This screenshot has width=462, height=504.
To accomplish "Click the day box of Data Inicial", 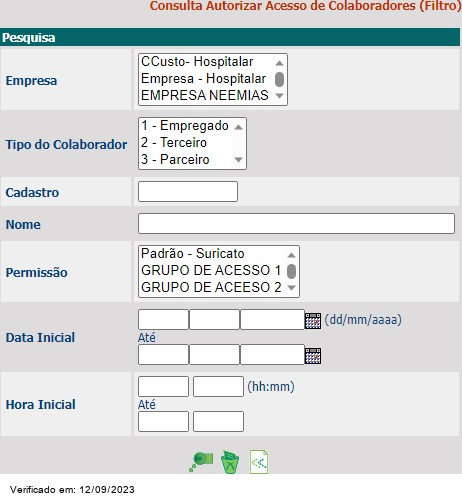I will point(163,320).
